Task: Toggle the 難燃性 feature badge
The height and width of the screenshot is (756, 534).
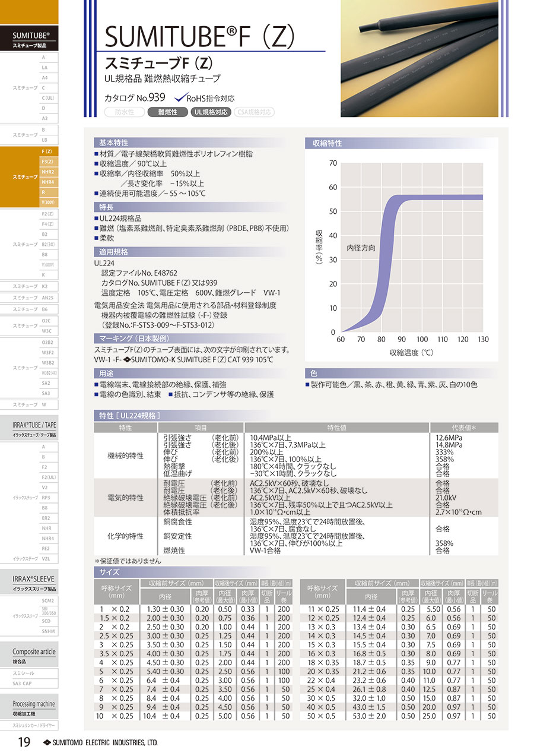Action: click(167, 112)
